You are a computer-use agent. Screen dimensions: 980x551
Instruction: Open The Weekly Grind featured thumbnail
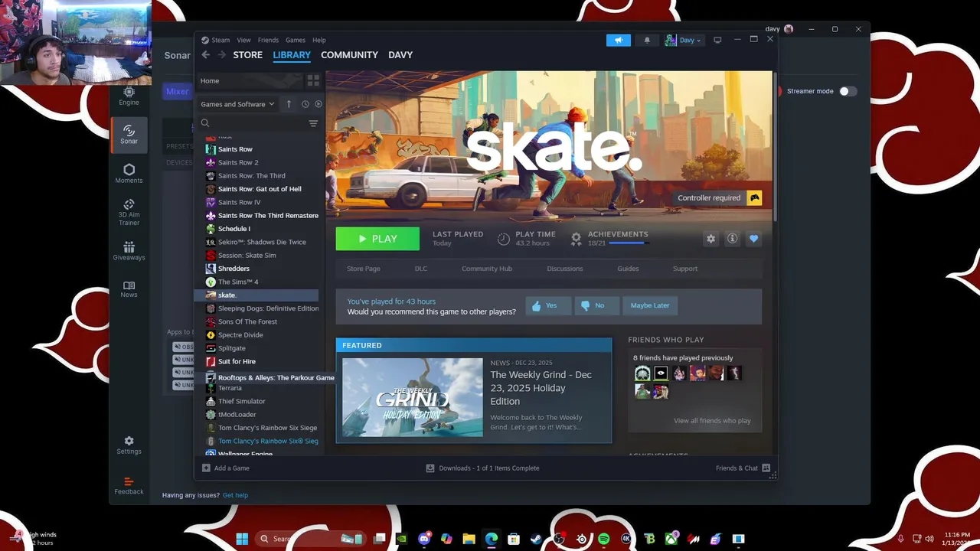point(413,397)
